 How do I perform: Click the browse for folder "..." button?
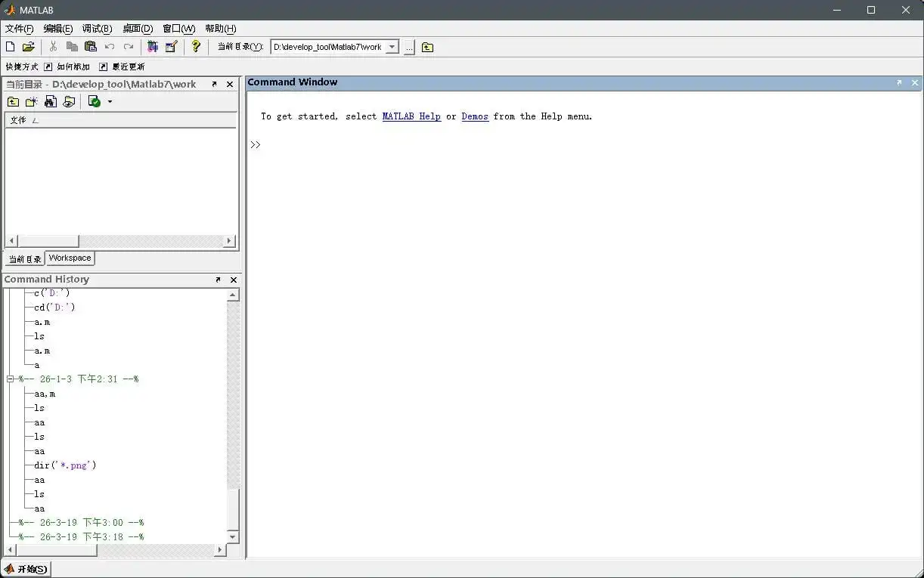409,47
